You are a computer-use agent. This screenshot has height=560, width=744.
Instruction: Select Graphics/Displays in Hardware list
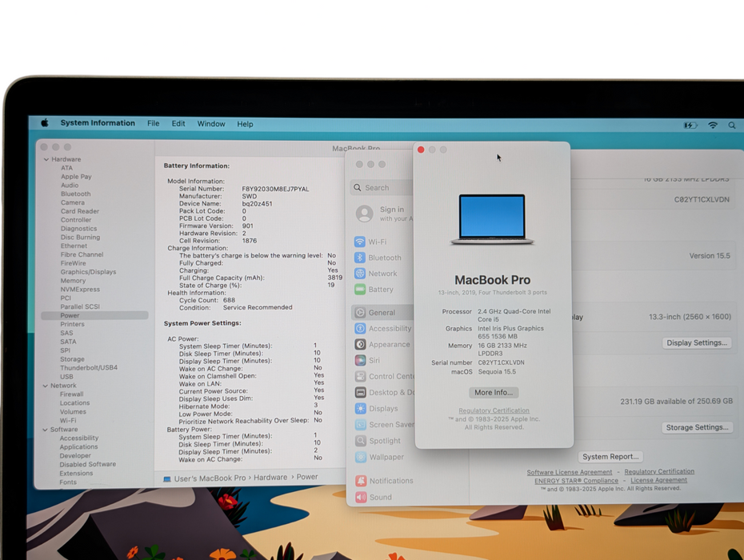(x=88, y=272)
